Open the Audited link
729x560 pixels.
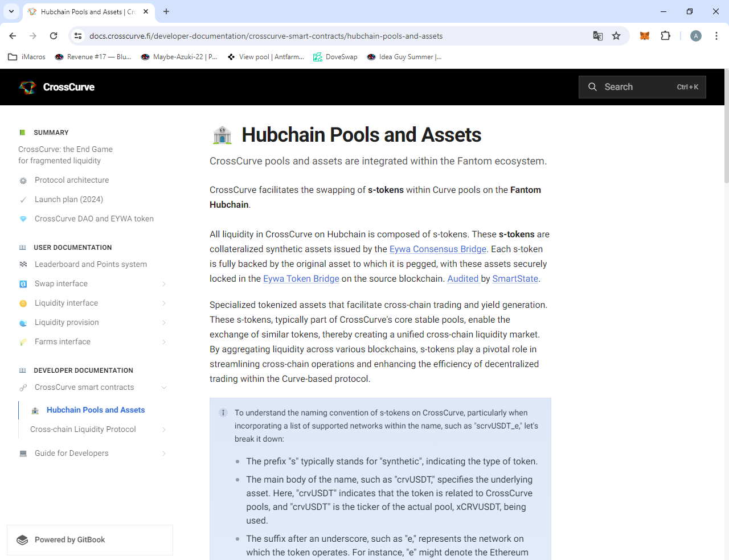point(463,279)
